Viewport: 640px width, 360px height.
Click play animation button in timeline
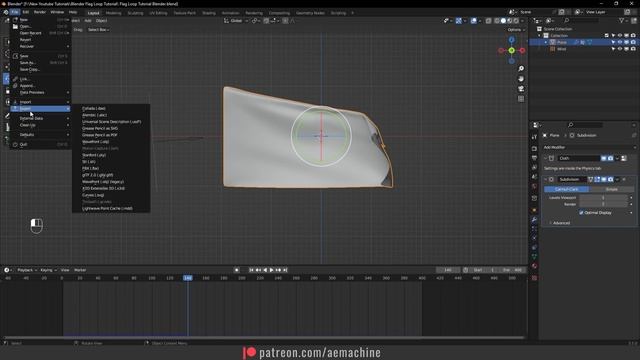(271, 270)
